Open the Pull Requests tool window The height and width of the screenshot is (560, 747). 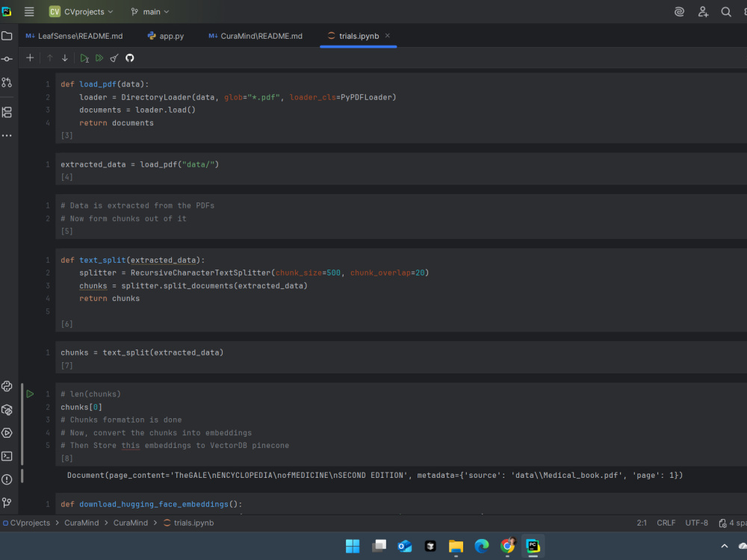coord(7,82)
